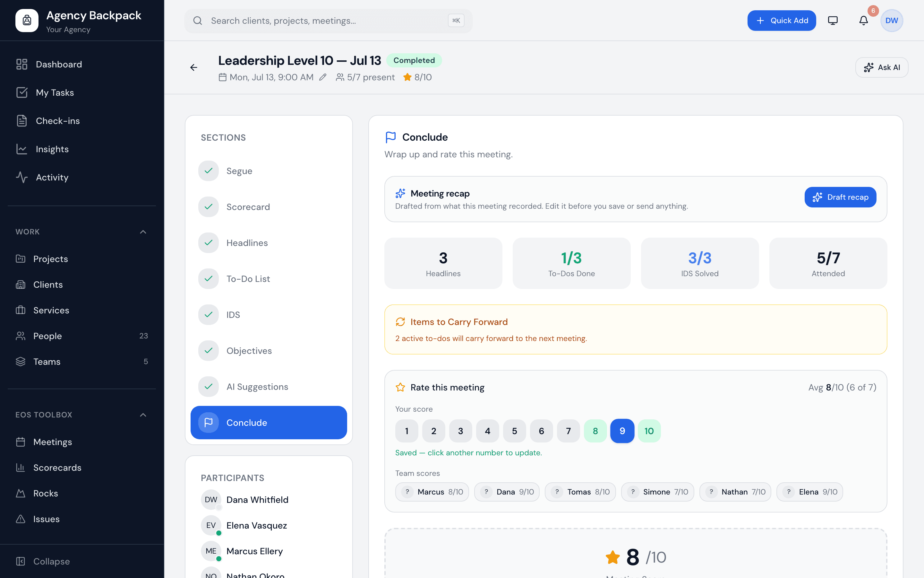This screenshot has width=924, height=578.
Task: Click the People icon in sidebar
Action: pyautogui.click(x=21, y=336)
